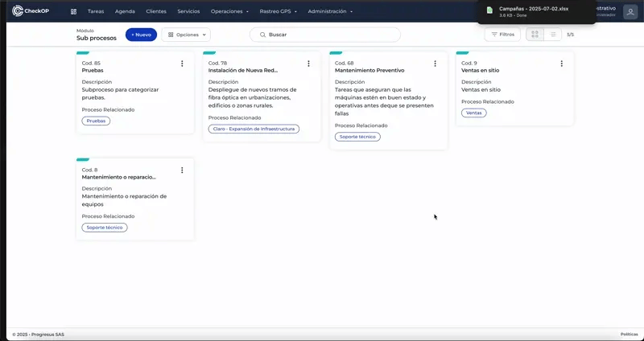Click the Claro - Expansión de Infraestructura tag
Screen dimensions: 644x341
[254, 129]
